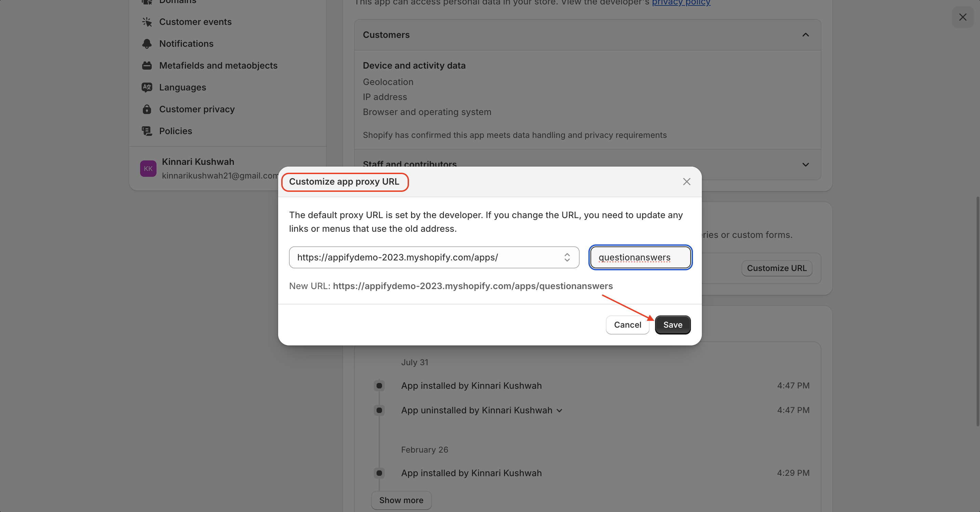Open the developer's privacy policy link
Image resolution: width=980 pixels, height=512 pixels.
point(681,2)
